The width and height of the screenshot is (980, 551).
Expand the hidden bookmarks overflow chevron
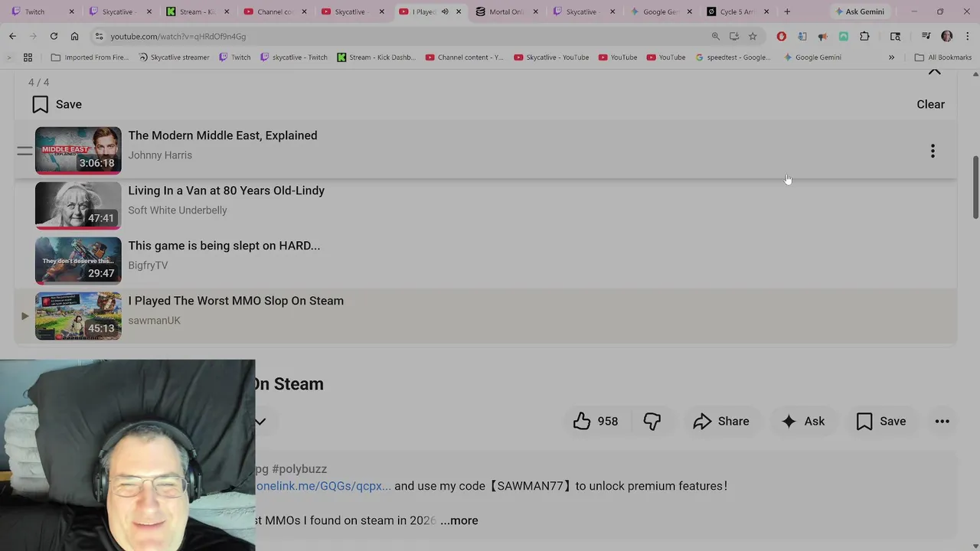(891, 57)
